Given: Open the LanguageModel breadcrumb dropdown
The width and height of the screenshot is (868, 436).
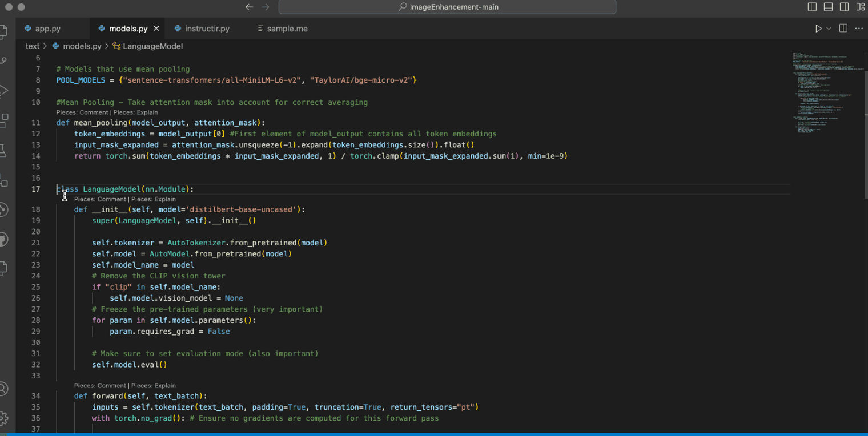Looking at the screenshot, I should pos(152,46).
